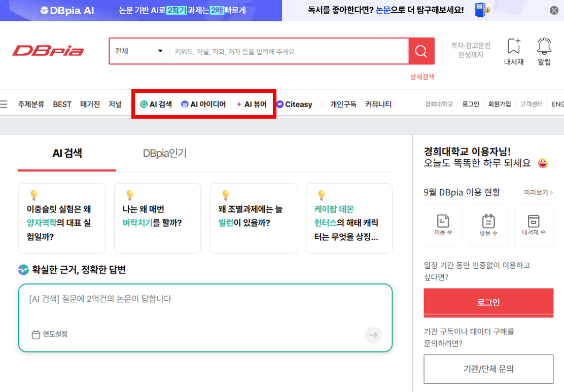
Task: Open the 상세검색 advanced search link
Action: [x=422, y=77]
